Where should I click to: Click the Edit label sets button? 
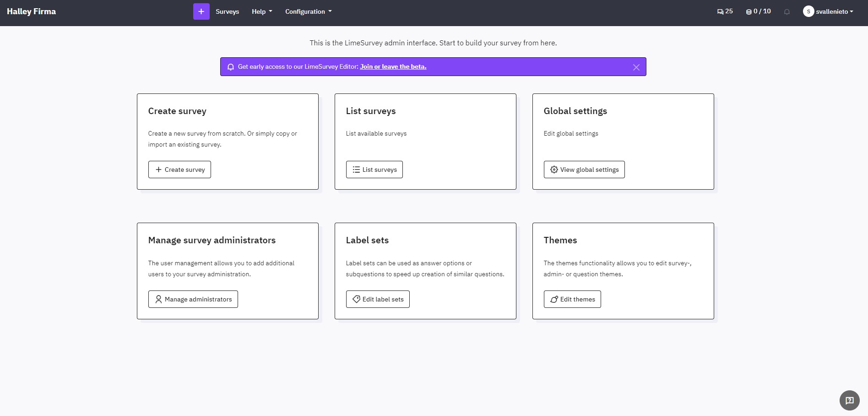[377, 299]
